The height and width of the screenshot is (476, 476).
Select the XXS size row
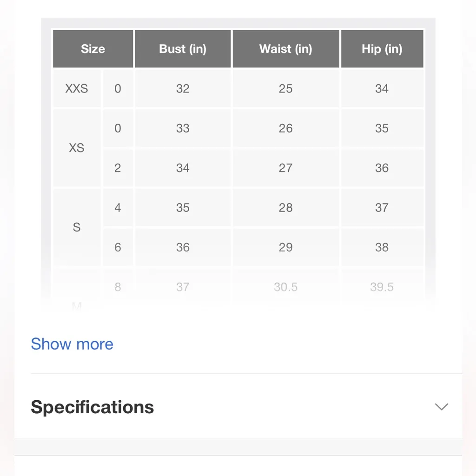click(x=76, y=88)
